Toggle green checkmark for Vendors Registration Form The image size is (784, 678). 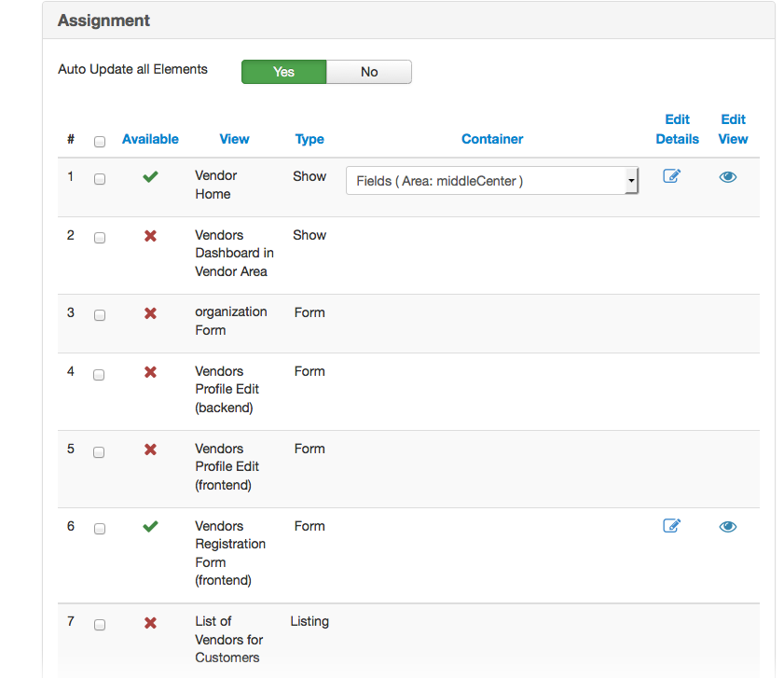point(150,526)
